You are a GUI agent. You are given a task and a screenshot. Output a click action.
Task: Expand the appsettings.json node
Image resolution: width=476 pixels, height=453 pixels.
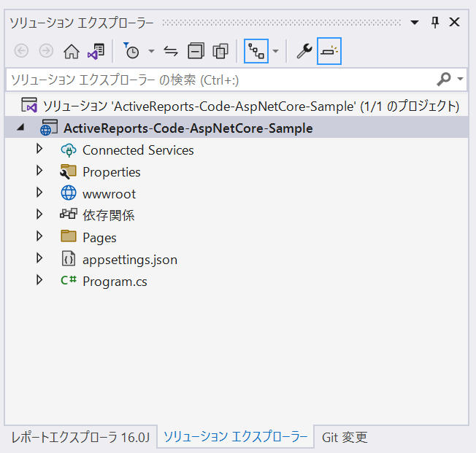pos(39,258)
